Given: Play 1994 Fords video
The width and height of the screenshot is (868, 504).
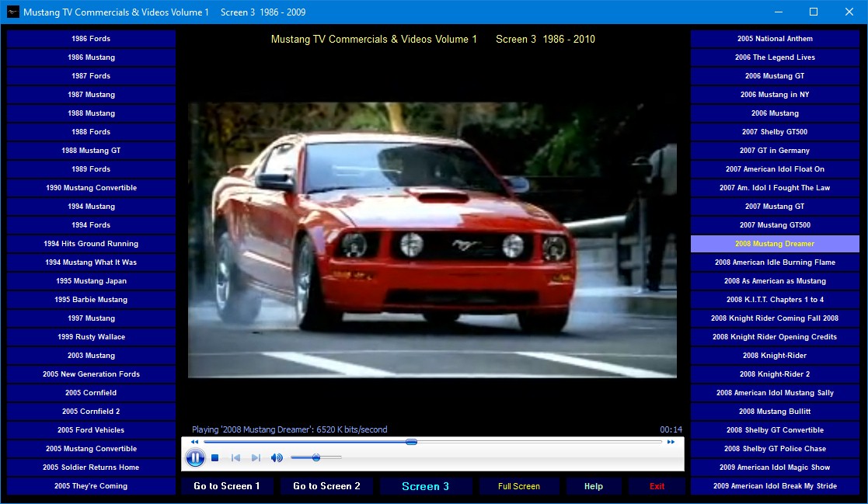Looking at the screenshot, I should (92, 225).
